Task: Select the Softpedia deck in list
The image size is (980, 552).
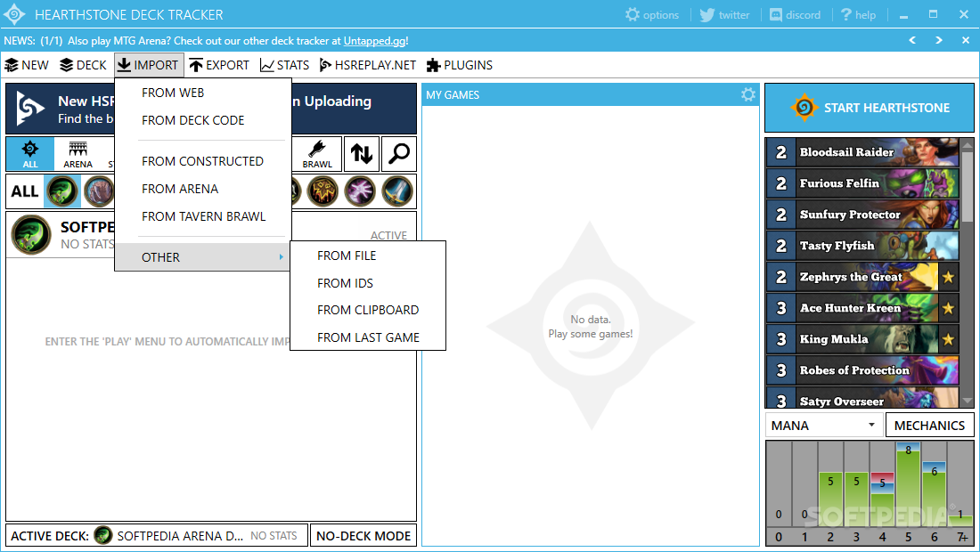Action: point(211,235)
